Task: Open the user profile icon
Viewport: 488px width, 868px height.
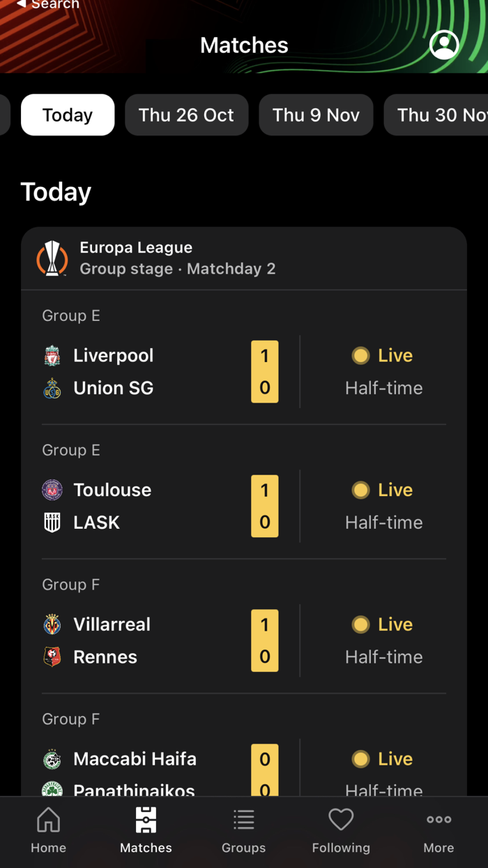Action: pos(444,45)
